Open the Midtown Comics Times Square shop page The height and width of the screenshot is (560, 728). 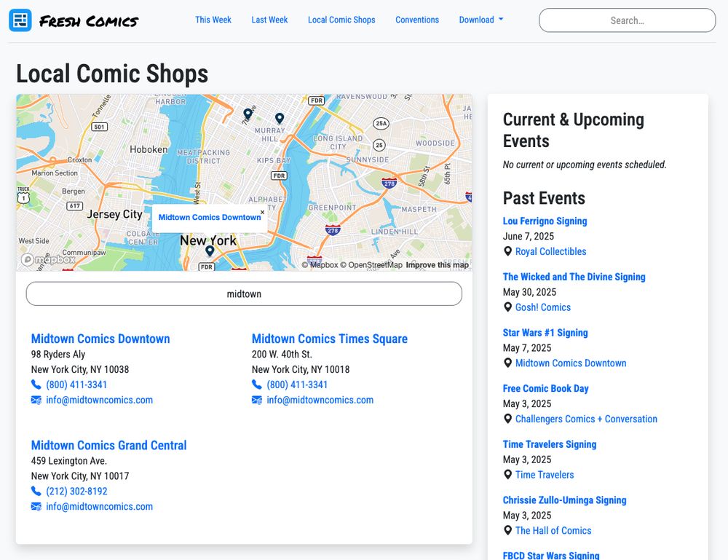329,339
